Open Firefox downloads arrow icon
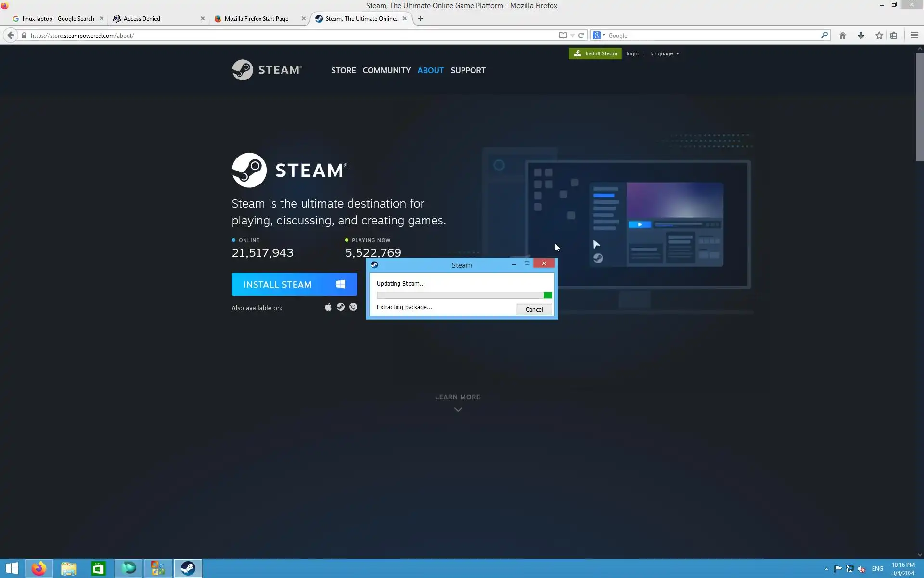 860,35
